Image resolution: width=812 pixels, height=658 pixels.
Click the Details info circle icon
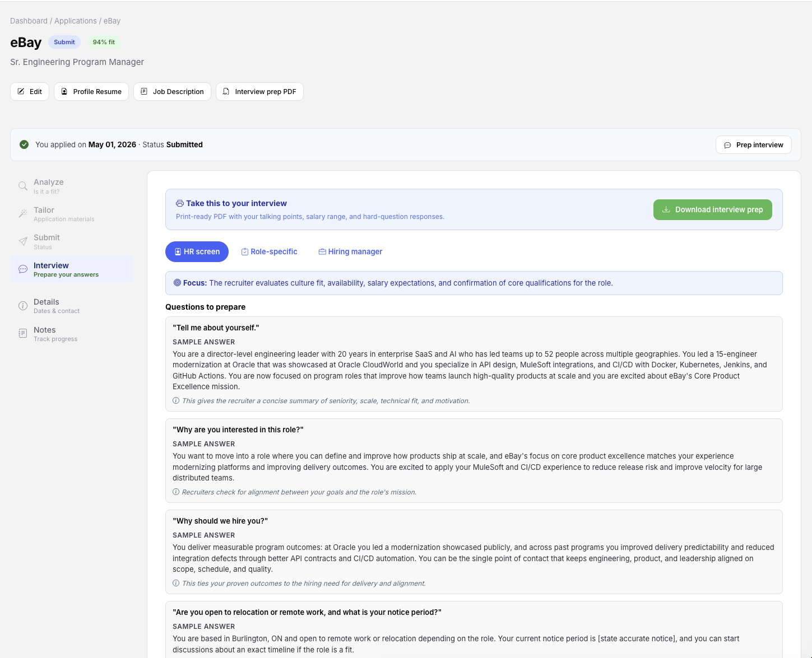tap(23, 306)
